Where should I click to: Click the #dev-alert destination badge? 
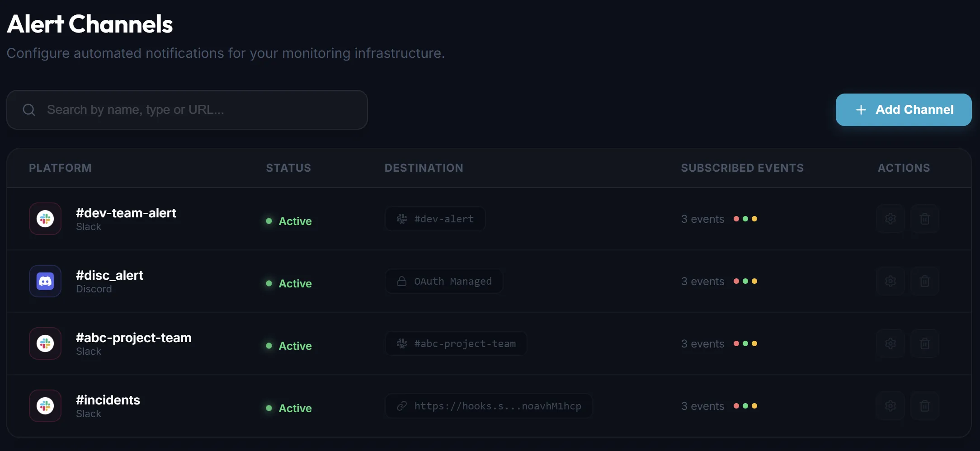[x=435, y=219]
